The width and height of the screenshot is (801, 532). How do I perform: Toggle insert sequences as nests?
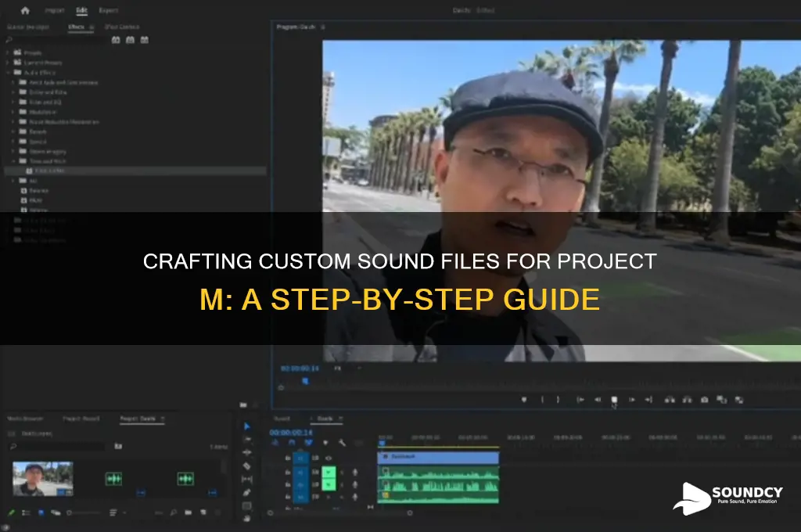tap(275, 443)
